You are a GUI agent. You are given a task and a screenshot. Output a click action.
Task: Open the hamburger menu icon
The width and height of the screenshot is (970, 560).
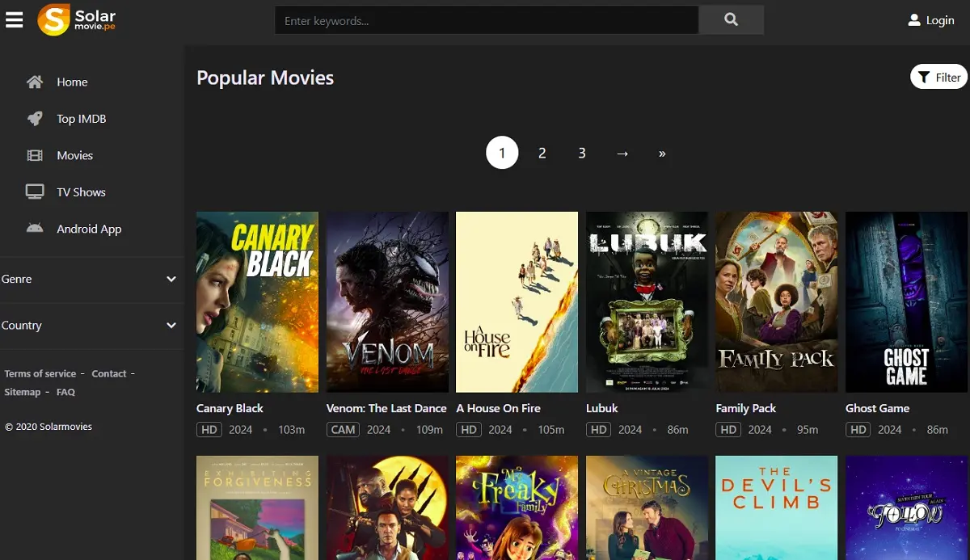14,19
